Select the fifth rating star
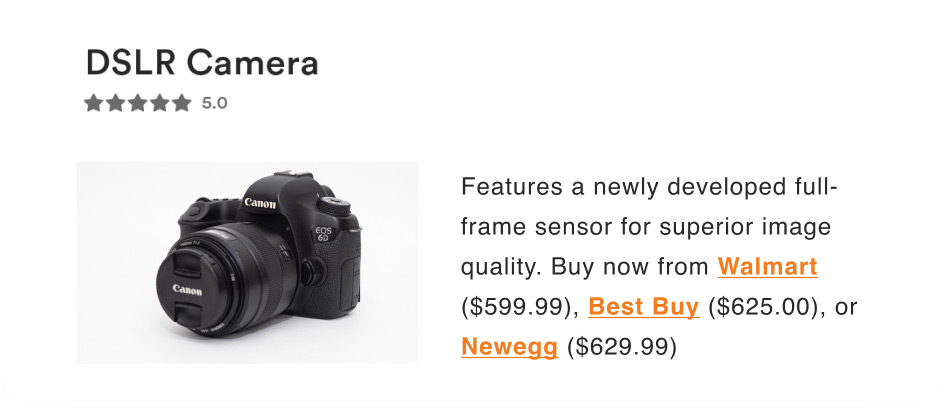 pos(182,103)
